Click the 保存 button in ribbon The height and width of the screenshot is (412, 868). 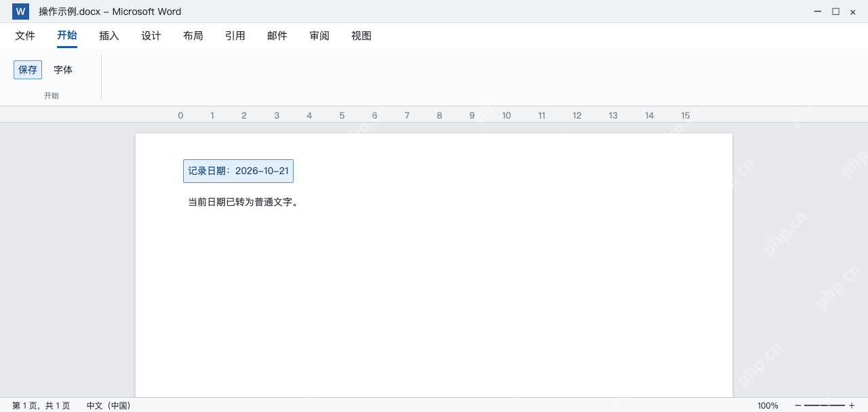point(28,70)
